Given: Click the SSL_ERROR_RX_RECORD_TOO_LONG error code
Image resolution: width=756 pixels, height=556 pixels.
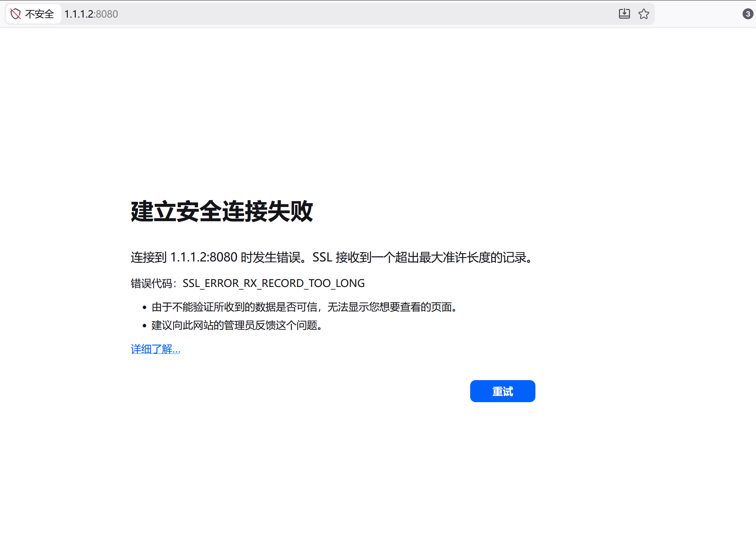Looking at the screenshot, I should click(273, 283).
